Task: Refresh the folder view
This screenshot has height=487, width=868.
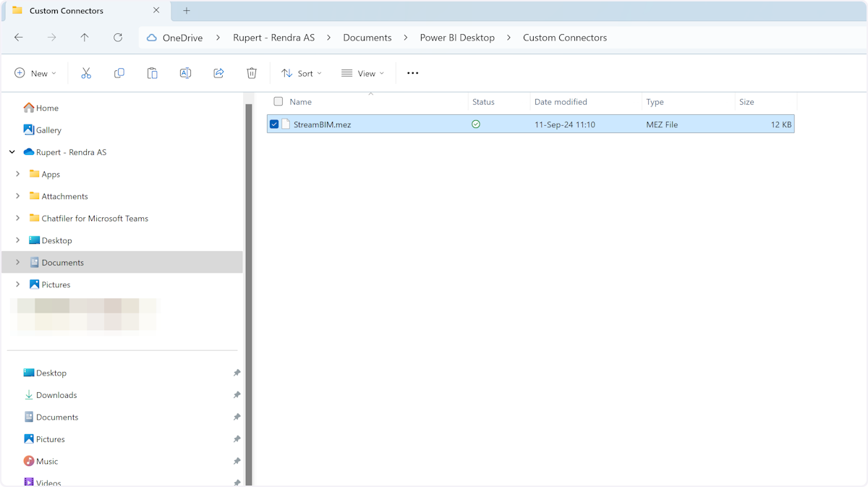Action: point(118,38)
